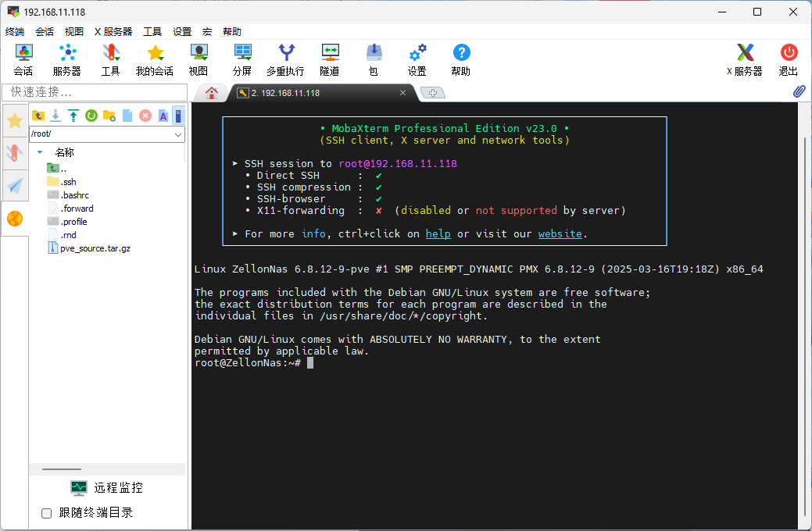Open the Swiss-knife tools sidebar tab
Image resolution: width=812 pixels, height=531 pixels.
[15, 153]
